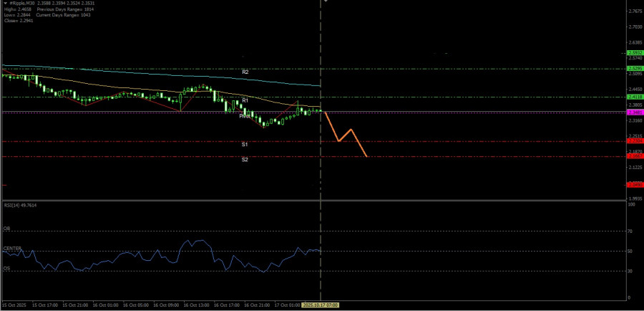Click the green 2.5295 price tag
644x311 pixels.
634,69
